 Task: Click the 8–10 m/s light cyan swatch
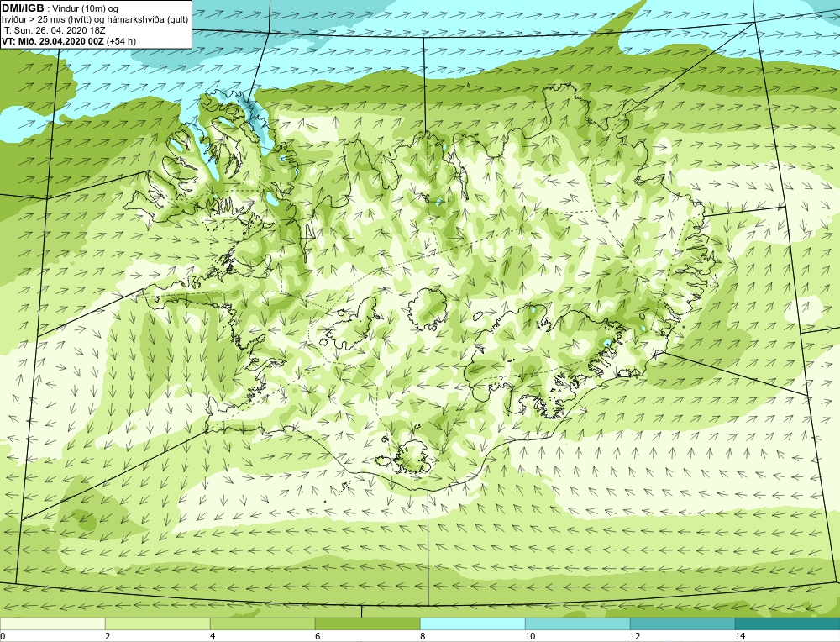tap(472, 624)
